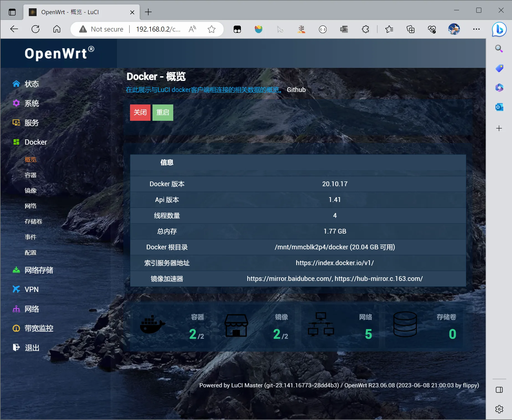Viewport: 512px width, 420px height.
Task: Collapse the Docker sidebar section
Action: click(x=36, y=142)
